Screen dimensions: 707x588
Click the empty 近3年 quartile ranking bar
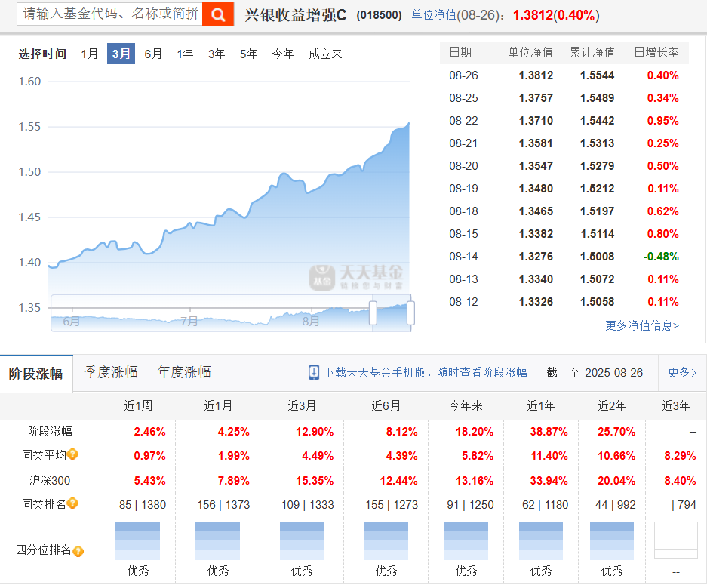[675, 540]
